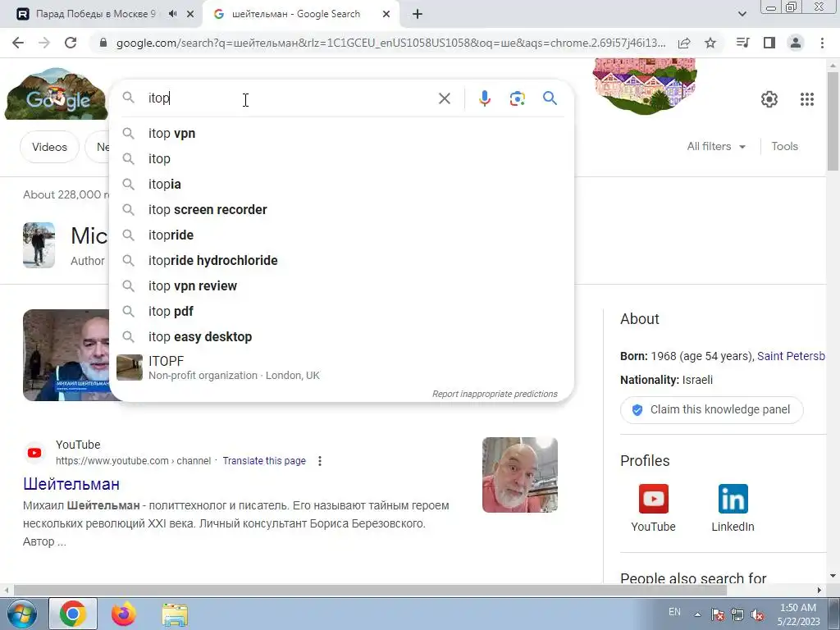Open a new browser tab
The image size is (840, 630).
point(418,15)
